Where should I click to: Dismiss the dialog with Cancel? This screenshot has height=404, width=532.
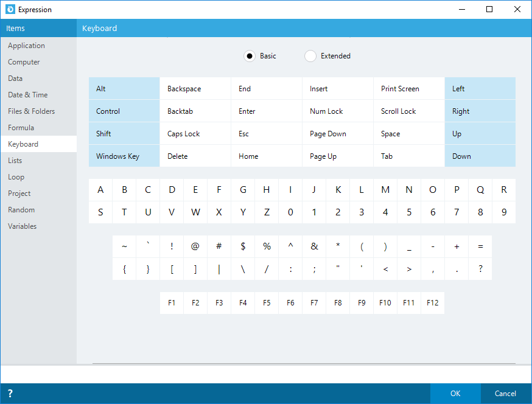pos(505,394)
